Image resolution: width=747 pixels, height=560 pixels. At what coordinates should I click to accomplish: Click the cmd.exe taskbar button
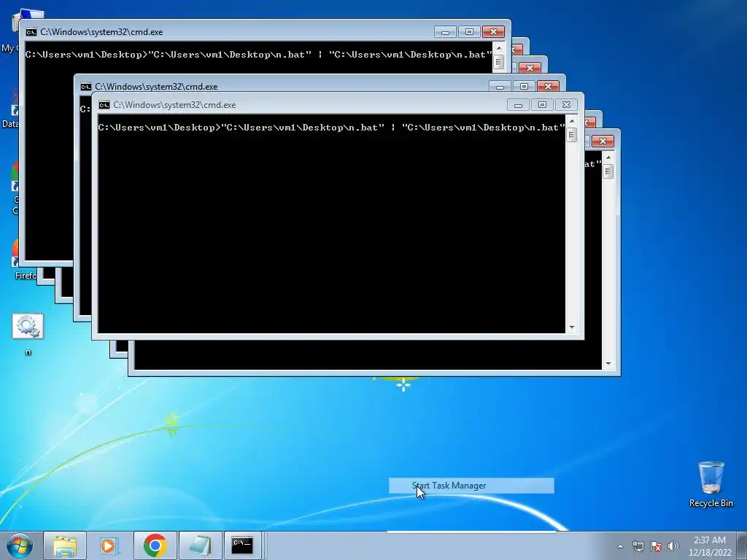[x=242, y=545]
